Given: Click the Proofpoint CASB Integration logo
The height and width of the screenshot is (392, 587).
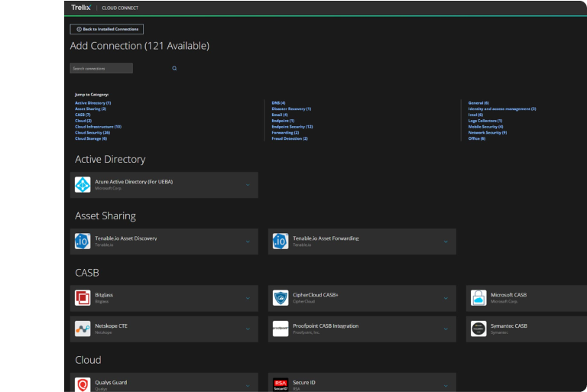Looking at the screenshot, I should click(281, 329).
